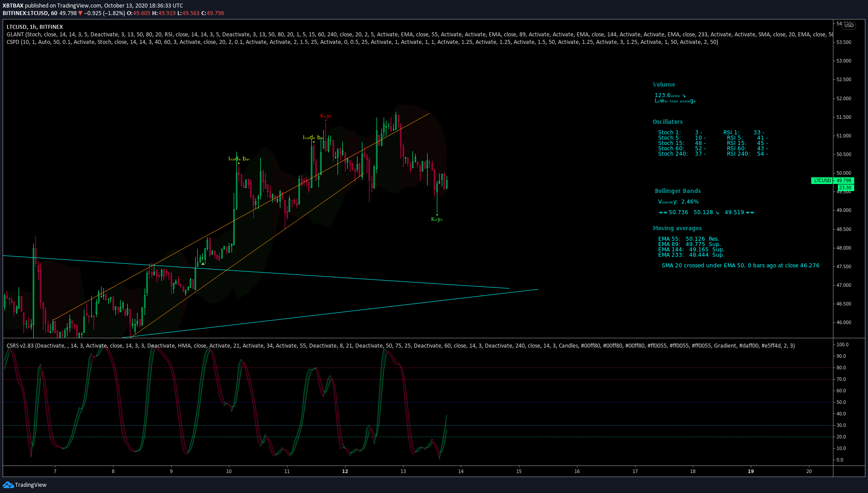
Task: Click the CSRS v2.83 indicator legend
Action: point(401,345)
